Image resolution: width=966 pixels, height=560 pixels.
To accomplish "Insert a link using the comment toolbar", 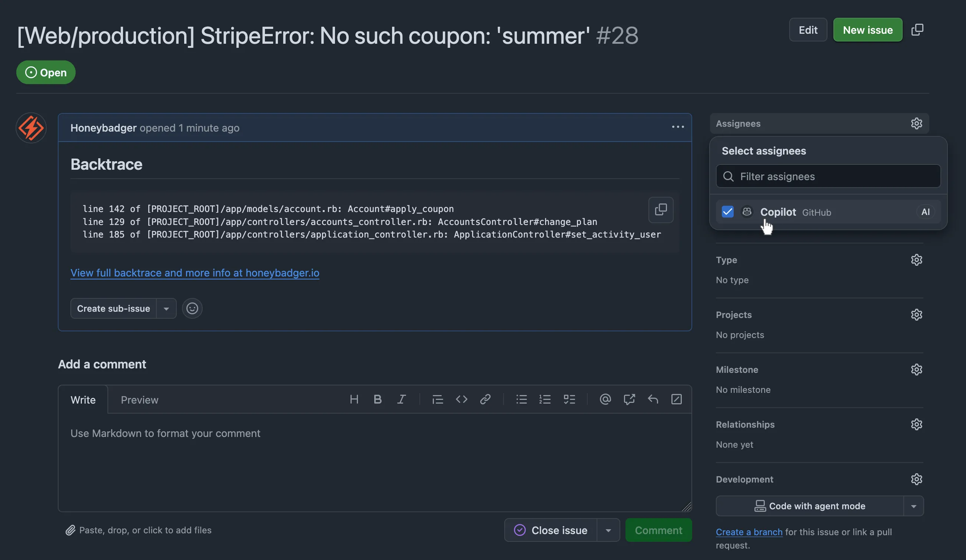I will [485, 399].
